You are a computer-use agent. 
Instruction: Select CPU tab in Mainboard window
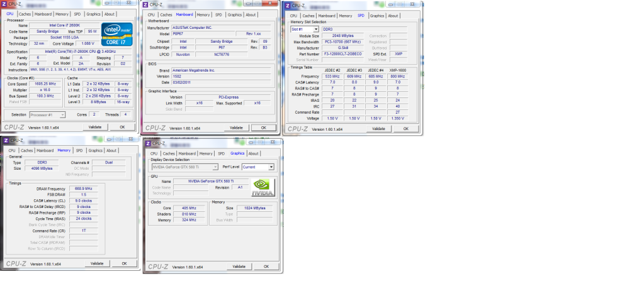click(x=152, y=14)
